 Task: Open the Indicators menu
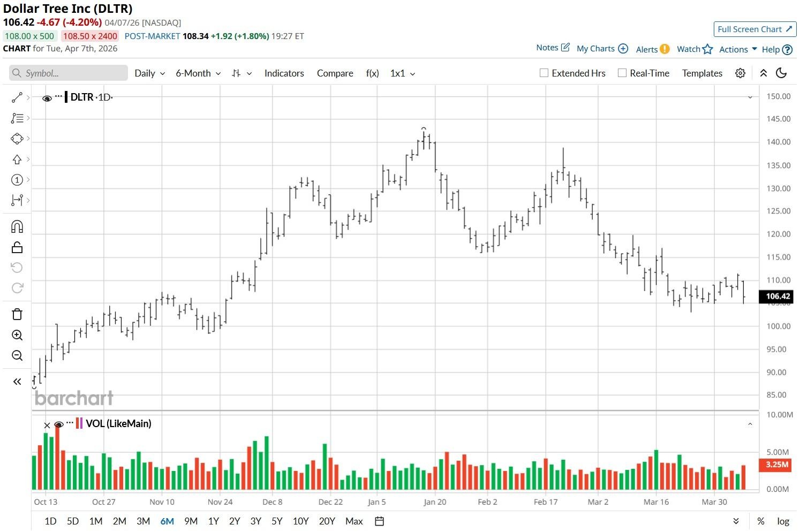[284, 73]
